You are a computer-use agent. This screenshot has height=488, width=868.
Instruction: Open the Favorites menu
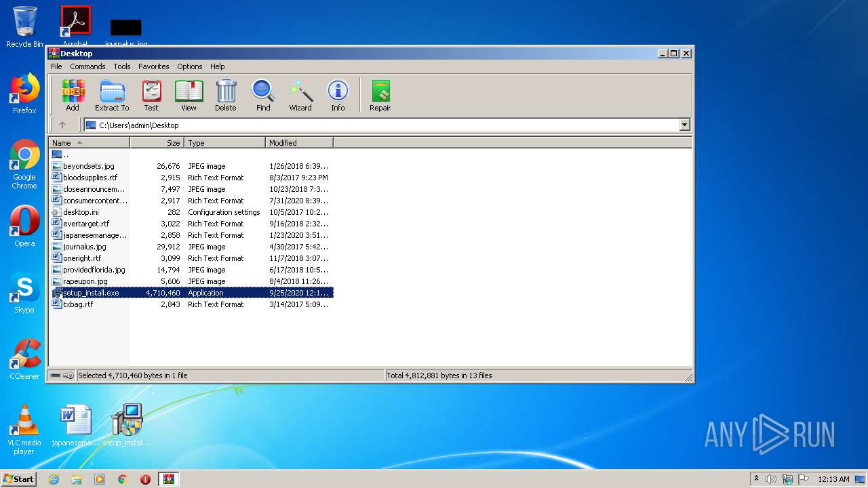pos(154,66)
